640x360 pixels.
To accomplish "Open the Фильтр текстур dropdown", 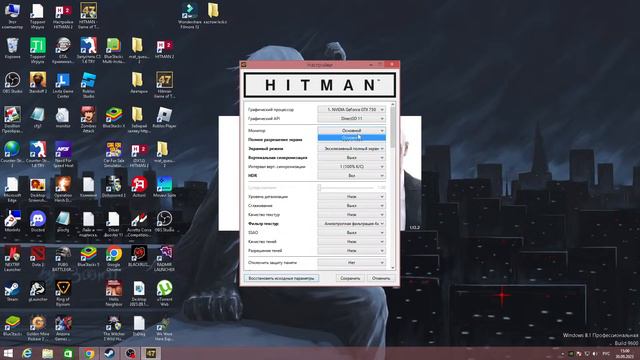I will click(351, 224).
